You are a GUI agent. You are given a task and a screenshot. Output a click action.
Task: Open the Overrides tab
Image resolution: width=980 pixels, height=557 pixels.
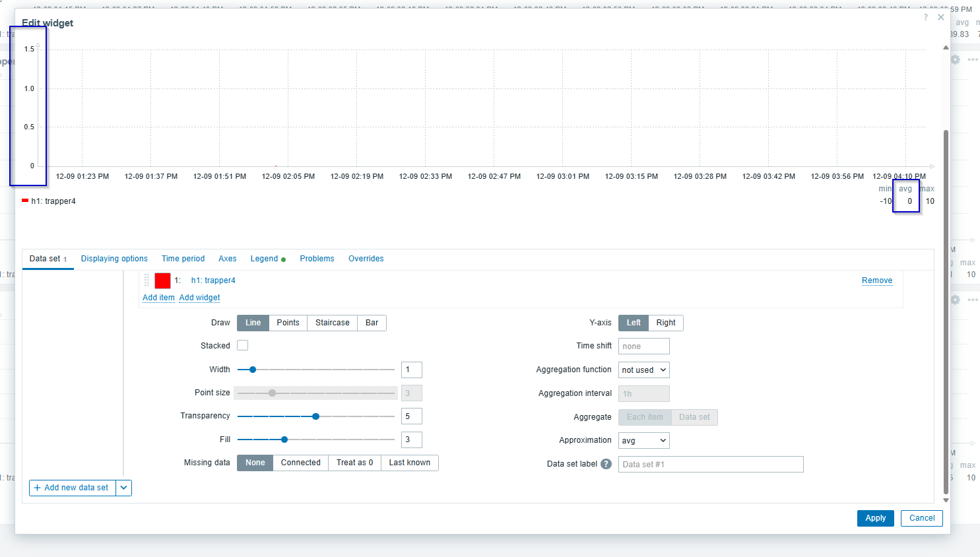[366, 259]
